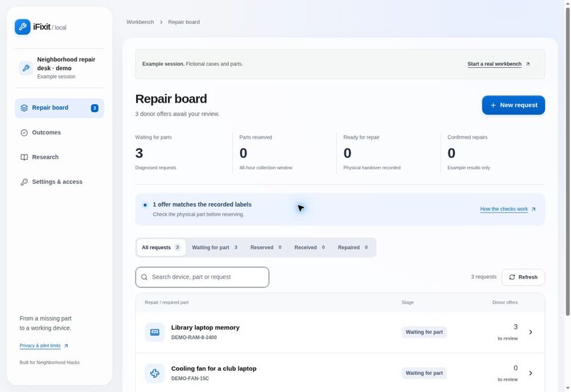571x392 pixels.
Task: Click the page vertical scrollbar
Action: [567, 161]
